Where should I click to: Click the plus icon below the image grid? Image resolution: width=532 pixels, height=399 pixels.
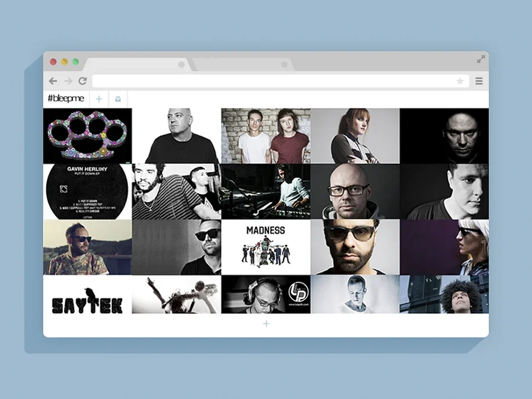(266, 324)
